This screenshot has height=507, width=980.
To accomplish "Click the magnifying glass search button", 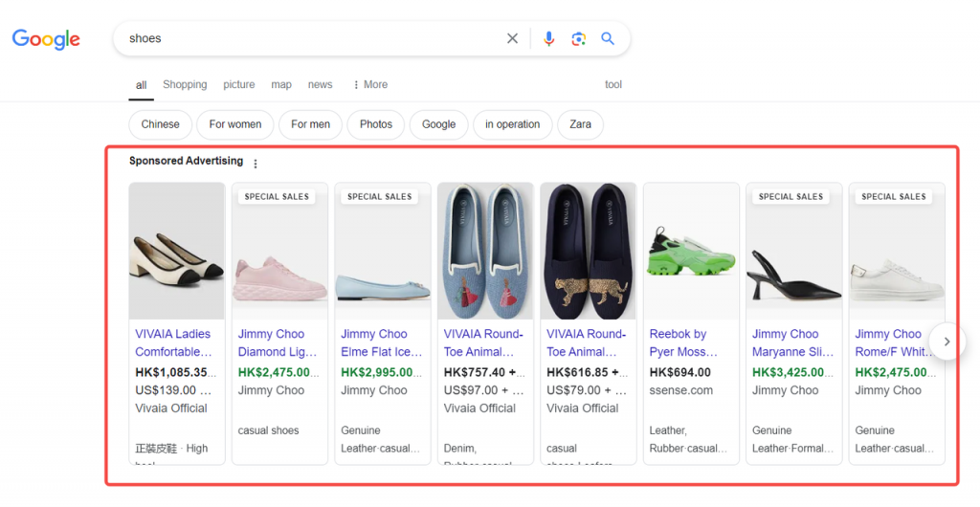I will [x=608, y=38].
